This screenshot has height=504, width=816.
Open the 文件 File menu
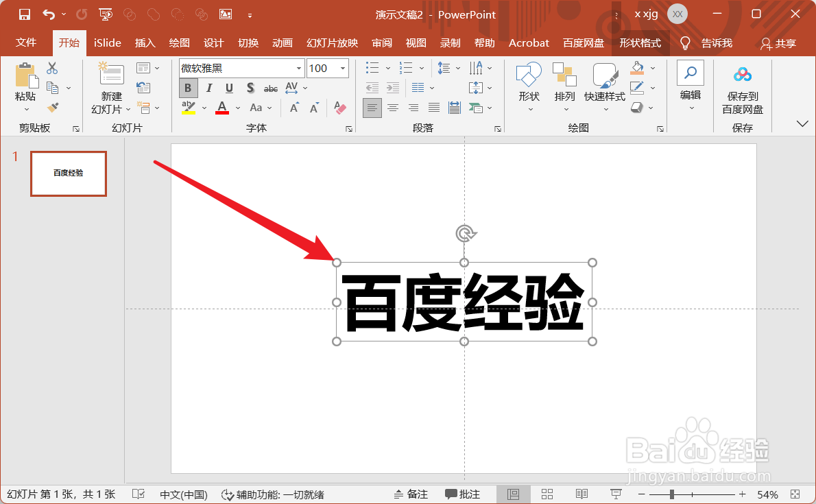coord(26,43)
